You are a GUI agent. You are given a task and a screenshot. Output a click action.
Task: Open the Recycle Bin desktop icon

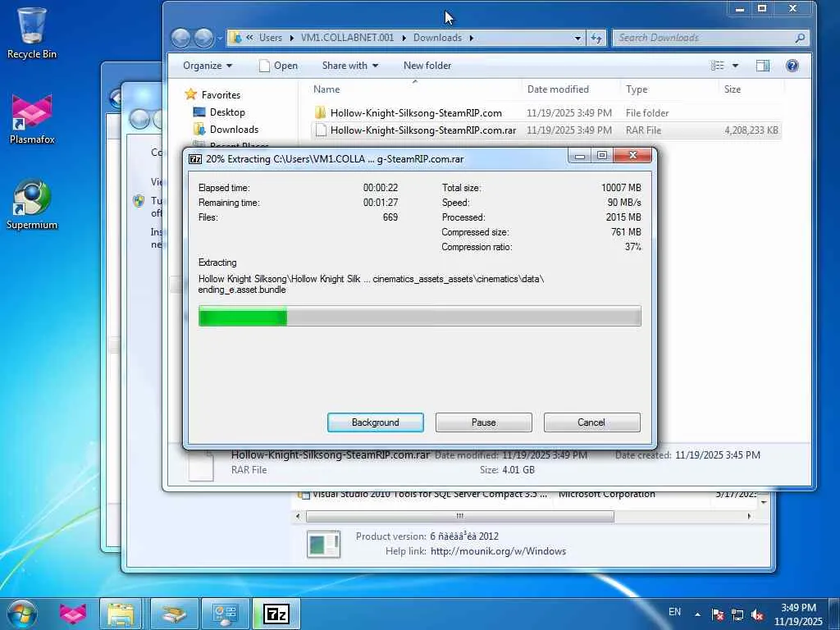(x=32, y=33)
